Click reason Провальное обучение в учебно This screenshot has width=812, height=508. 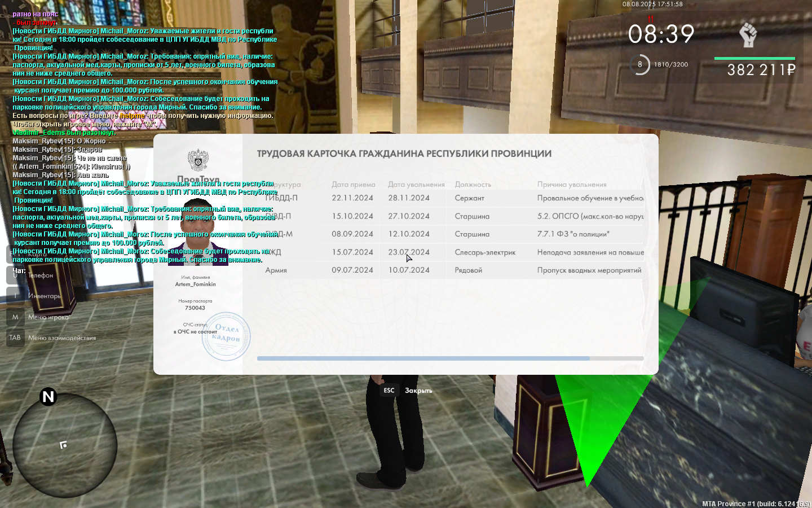590,198
